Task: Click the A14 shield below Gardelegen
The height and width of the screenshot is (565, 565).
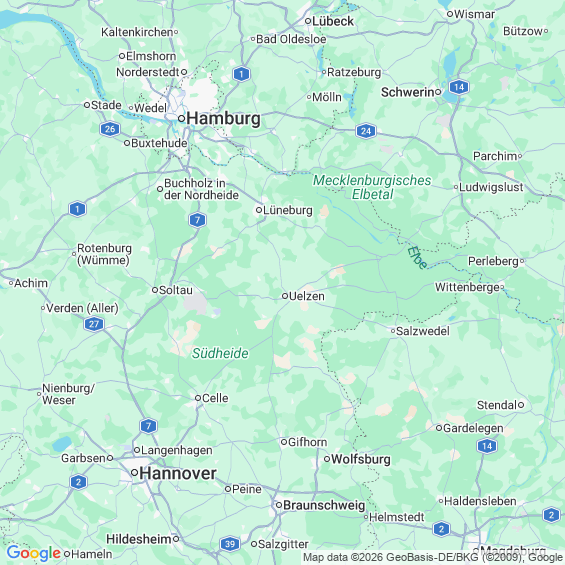Action: tap(487, 446)
